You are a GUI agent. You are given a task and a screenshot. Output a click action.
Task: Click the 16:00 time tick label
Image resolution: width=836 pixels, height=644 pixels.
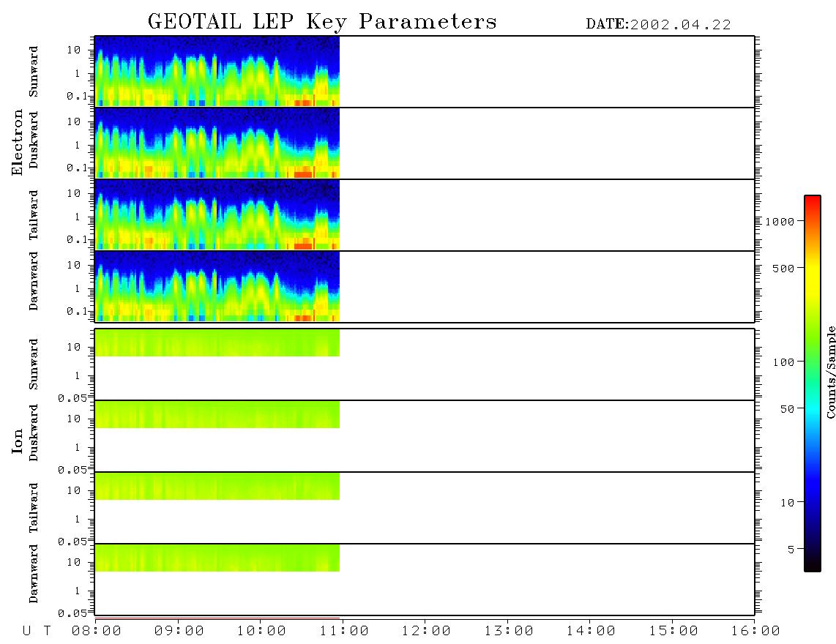[x=755, y=632]
